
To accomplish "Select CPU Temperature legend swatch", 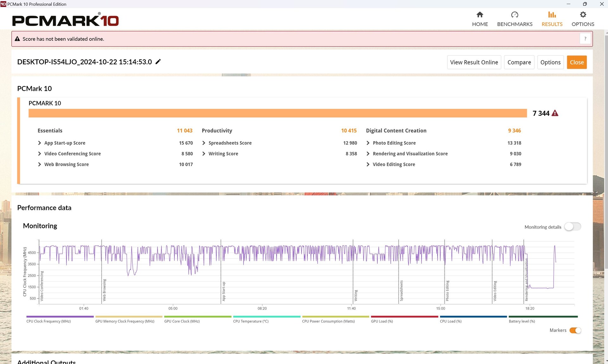I will (267, 317).
